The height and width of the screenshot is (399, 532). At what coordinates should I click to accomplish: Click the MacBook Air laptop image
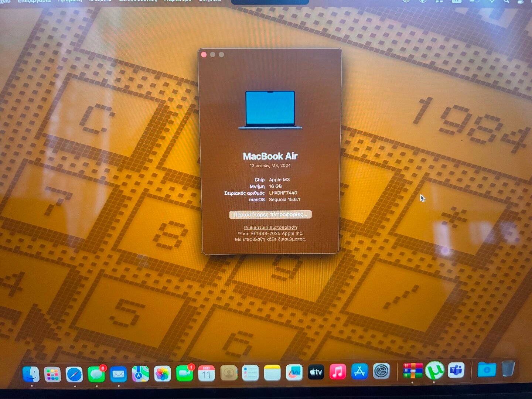click(270, 110)
